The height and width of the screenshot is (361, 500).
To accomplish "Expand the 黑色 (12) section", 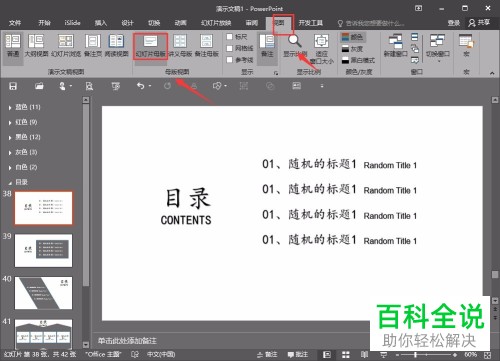I will 10,138.
